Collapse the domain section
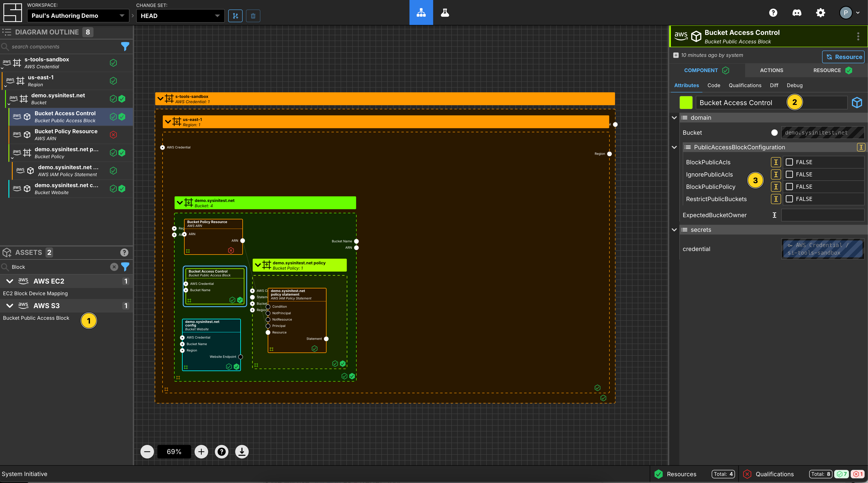 674,118
